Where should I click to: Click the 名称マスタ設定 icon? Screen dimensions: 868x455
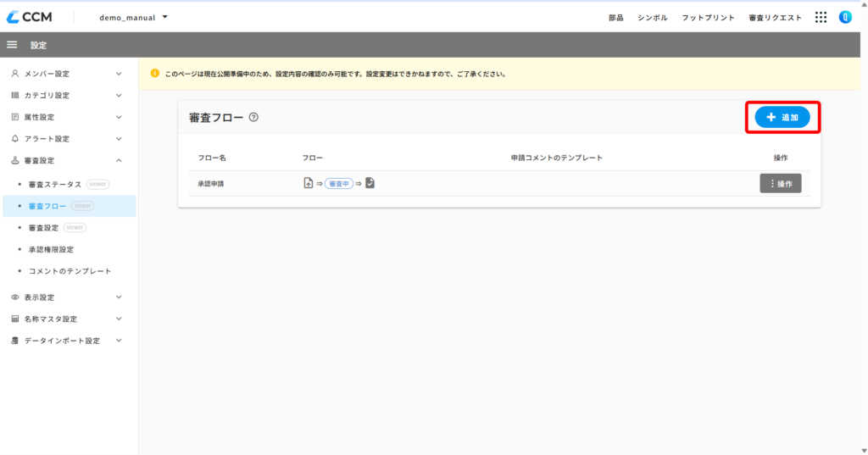(x=15, y=319)
